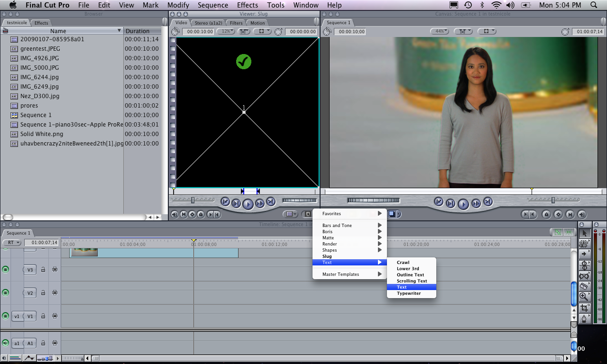The image size is (607, 364).
Task: Select the Razor Blade tool
Action: tap(584, 286)
